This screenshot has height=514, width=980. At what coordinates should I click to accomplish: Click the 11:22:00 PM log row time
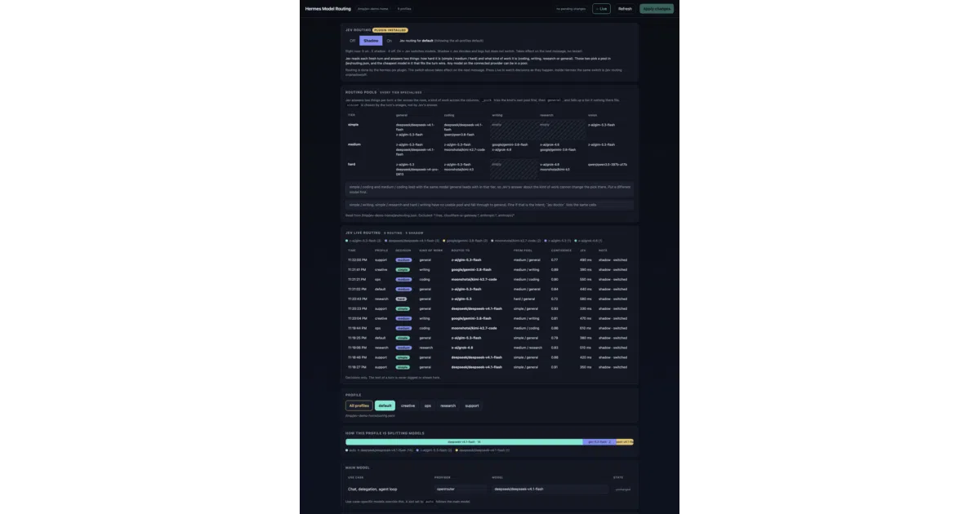[357, 259]
